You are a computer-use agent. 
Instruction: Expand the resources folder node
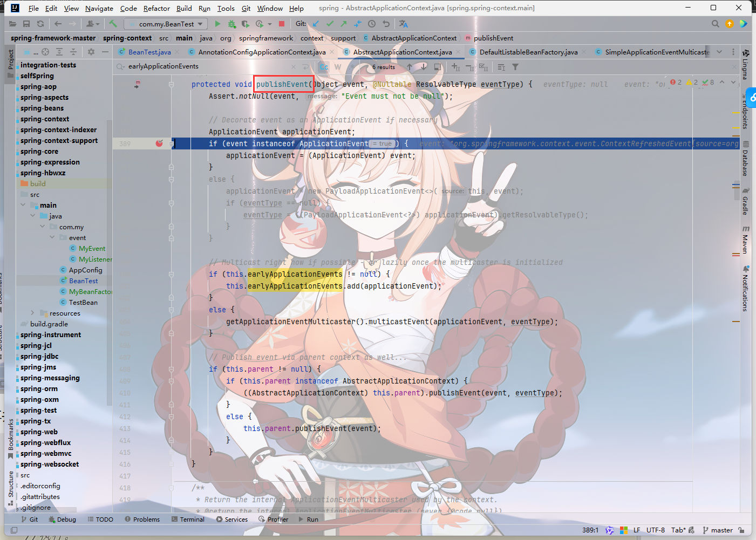(33, 313)
